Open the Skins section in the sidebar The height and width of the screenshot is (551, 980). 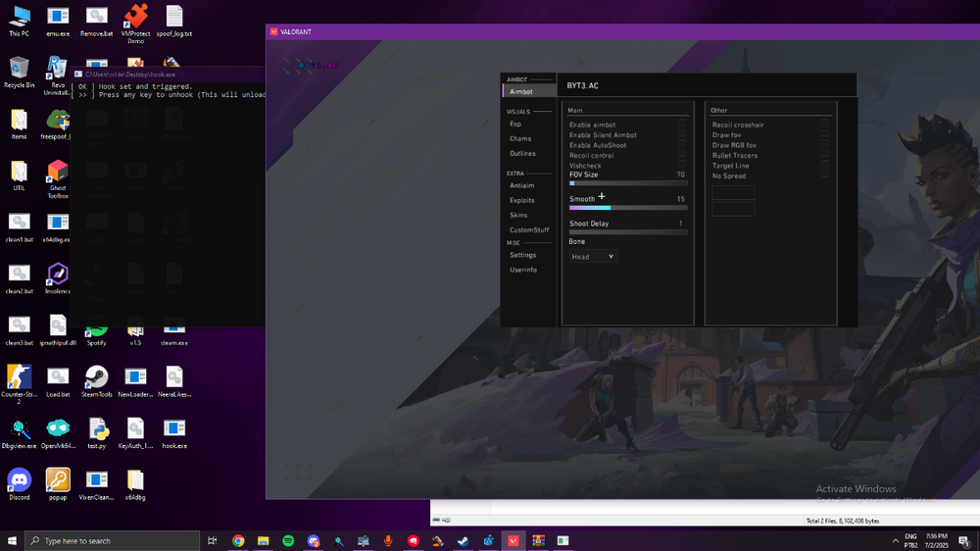coord(518,215)
